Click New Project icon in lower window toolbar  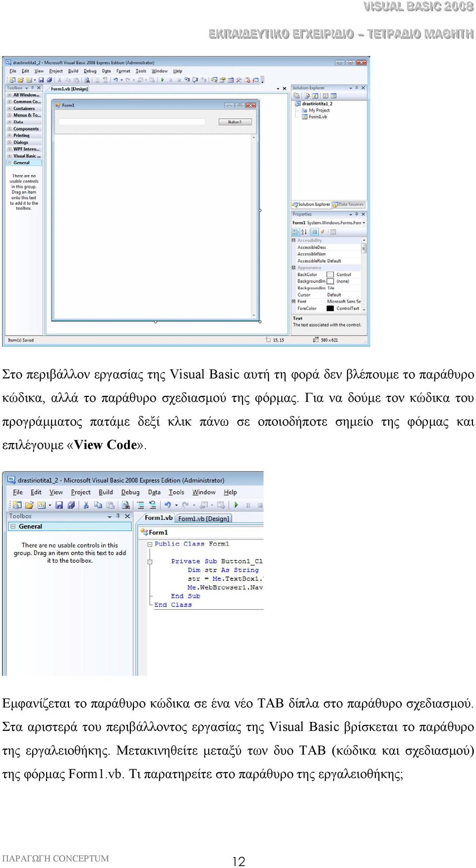pyautogui.click(x=17, y=505)
